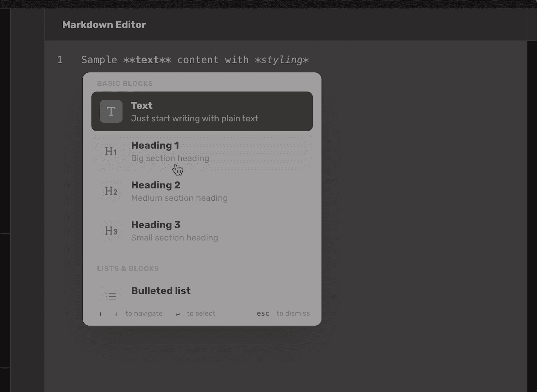Click the Markdown Editor title

(x=104, y=25)
